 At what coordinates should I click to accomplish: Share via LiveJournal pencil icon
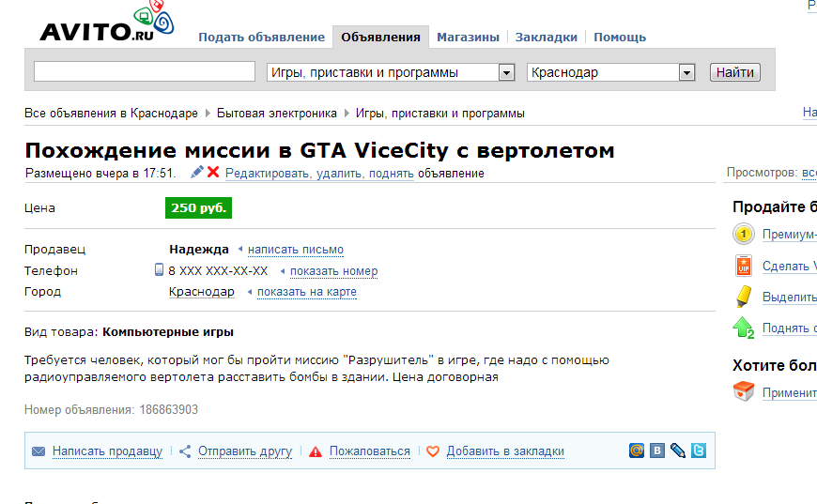(x=677, y=451)
